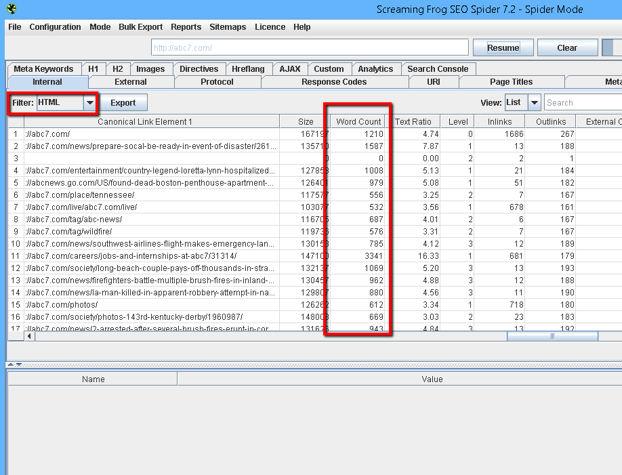Switch to the Custom tab

coord(329,69)
